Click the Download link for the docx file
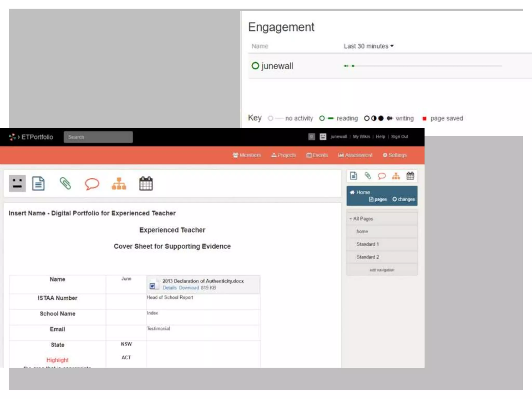This screenshot has height=399, width=532. click(x=189, y=288)
